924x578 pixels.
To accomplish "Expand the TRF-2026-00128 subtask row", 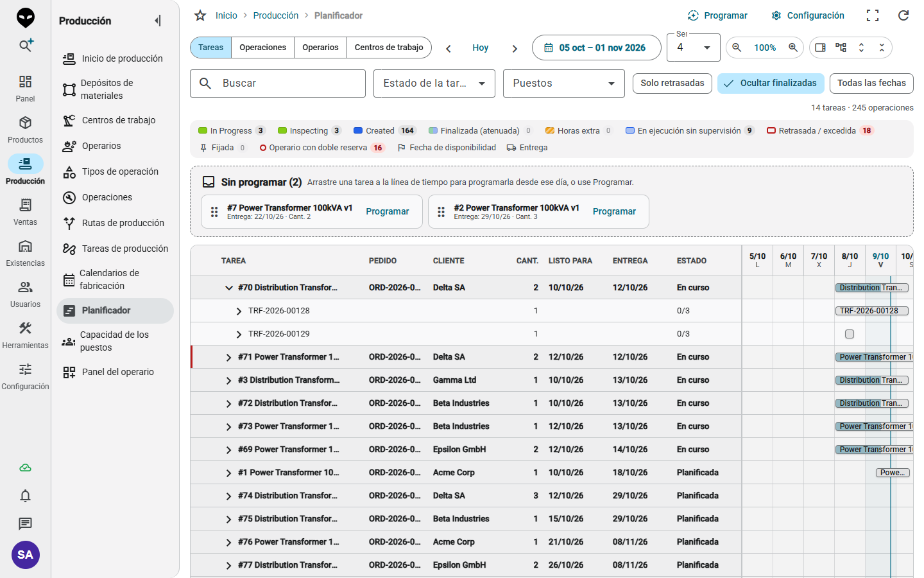I will point(239,311).
